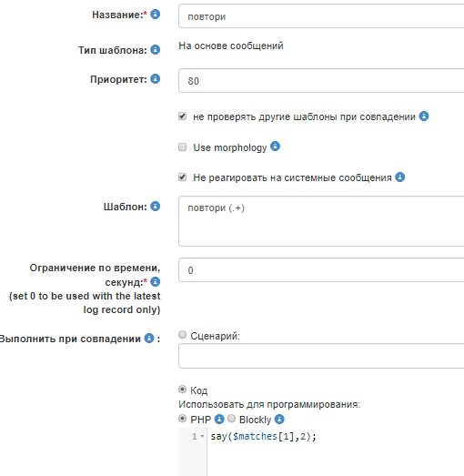Open help icon for Приоритет field

pos(155,79)
